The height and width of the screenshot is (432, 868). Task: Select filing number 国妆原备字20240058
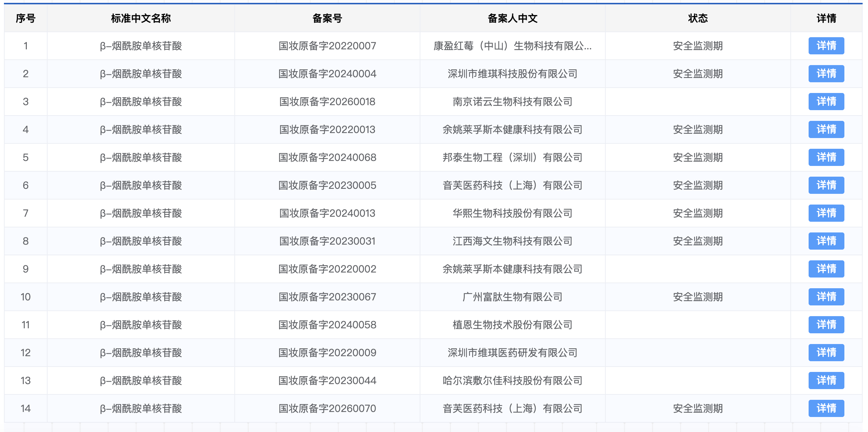pos(327,325)
